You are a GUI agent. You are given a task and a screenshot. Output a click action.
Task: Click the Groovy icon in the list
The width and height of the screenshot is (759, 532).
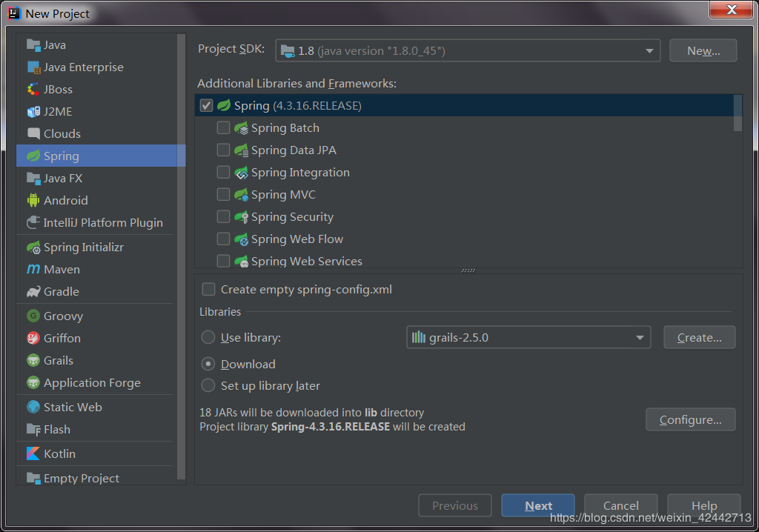tap(33, 316)
